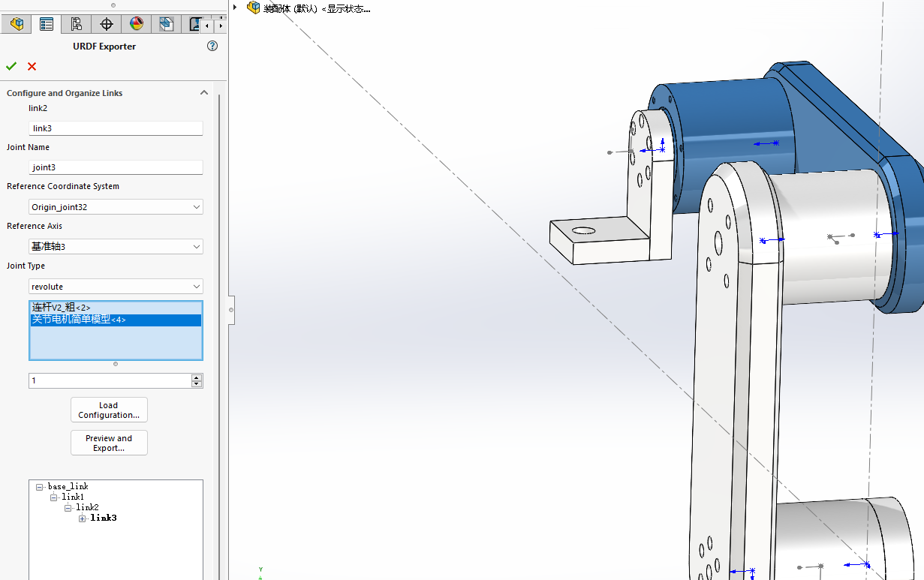Viewport: 924px width, 580px height.
Task: Select link1 in link tree
Action: coord(73,497)
